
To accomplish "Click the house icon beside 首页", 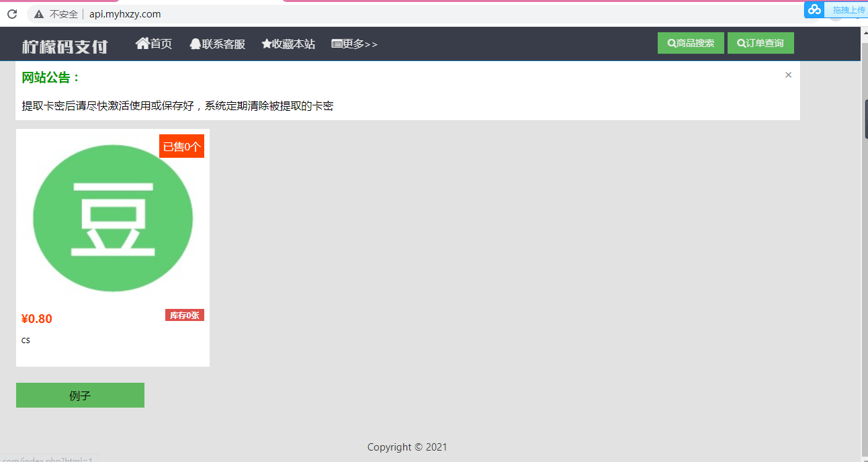I will pyautogui.click(x=142, y=44).
